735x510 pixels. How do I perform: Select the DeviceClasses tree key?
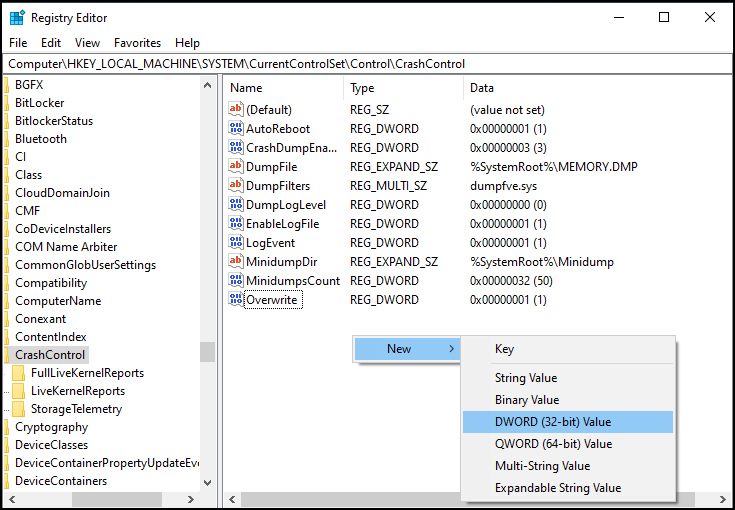click(52, 445)
